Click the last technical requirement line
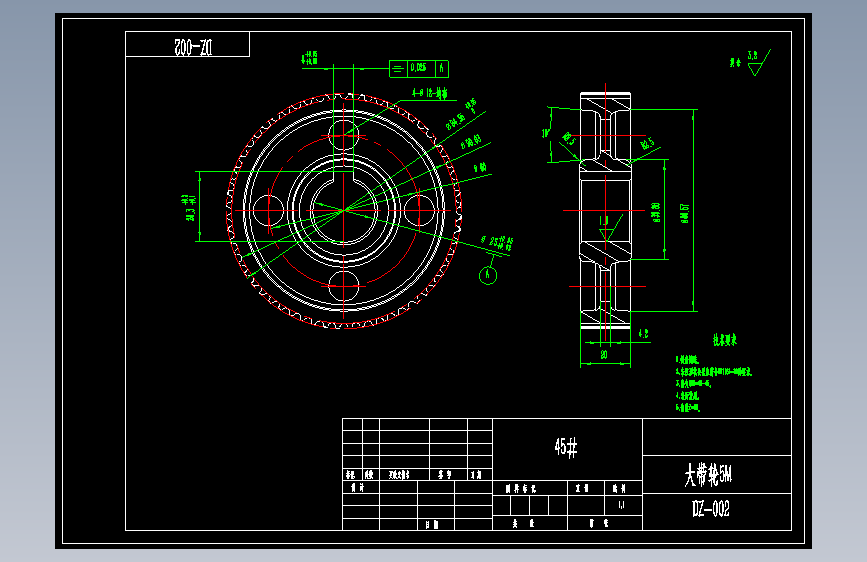Image resolution: width=867 pixels, height=562 pixels. tap(687, 408)
